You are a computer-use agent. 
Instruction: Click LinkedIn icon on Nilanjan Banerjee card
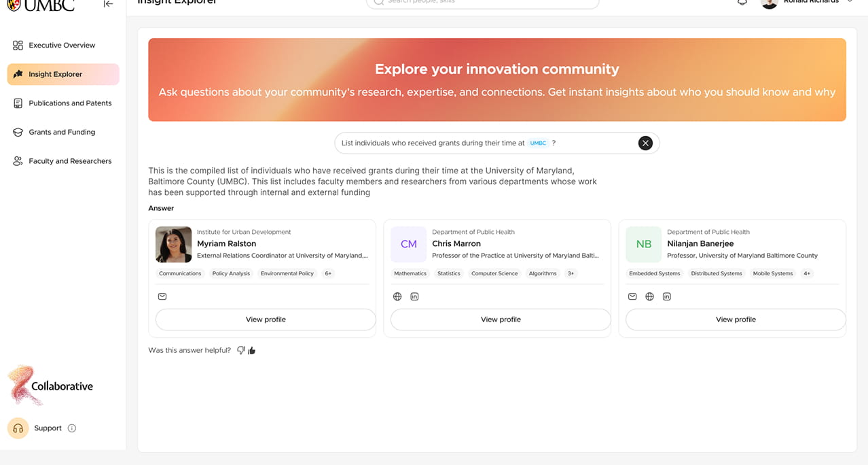(667, 296)
